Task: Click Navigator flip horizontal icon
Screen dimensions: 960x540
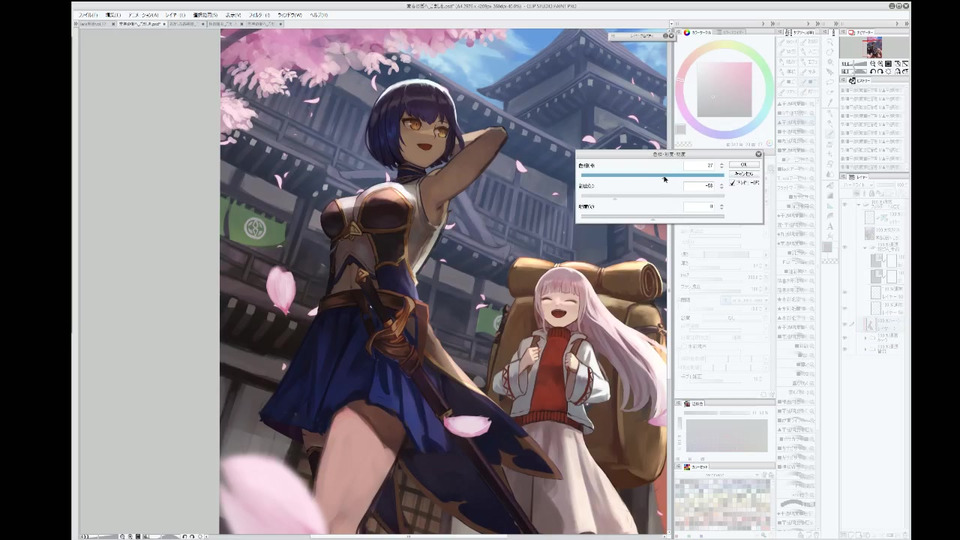Action: pyautogui.click(x=898, y=72)
